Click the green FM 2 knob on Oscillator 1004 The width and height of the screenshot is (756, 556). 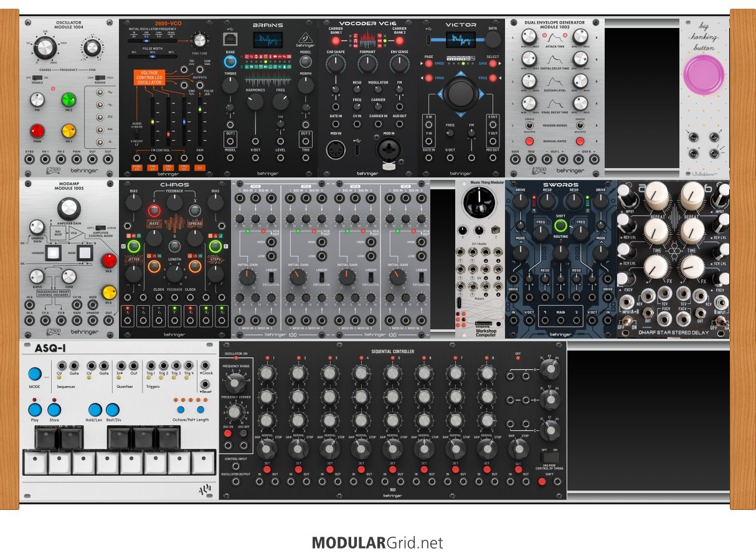(69, 100)
